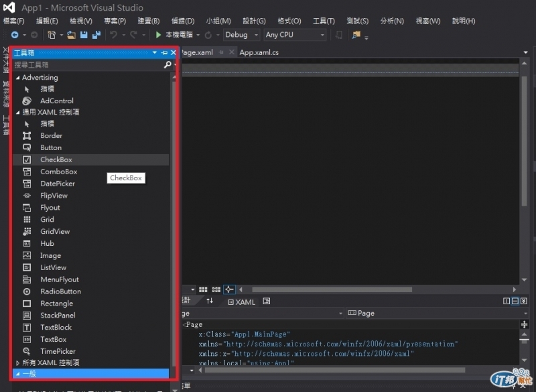Image resolution: width=536 pixels, height=392 pixels.
Task: Select the ListView control
Action: (90, 267)
